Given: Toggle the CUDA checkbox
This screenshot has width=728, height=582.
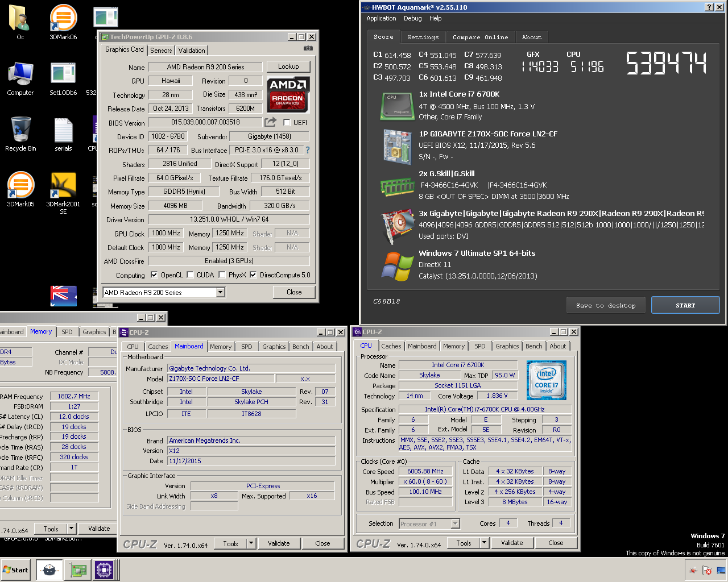Looking at the screenshot, I should coord(190,275).
